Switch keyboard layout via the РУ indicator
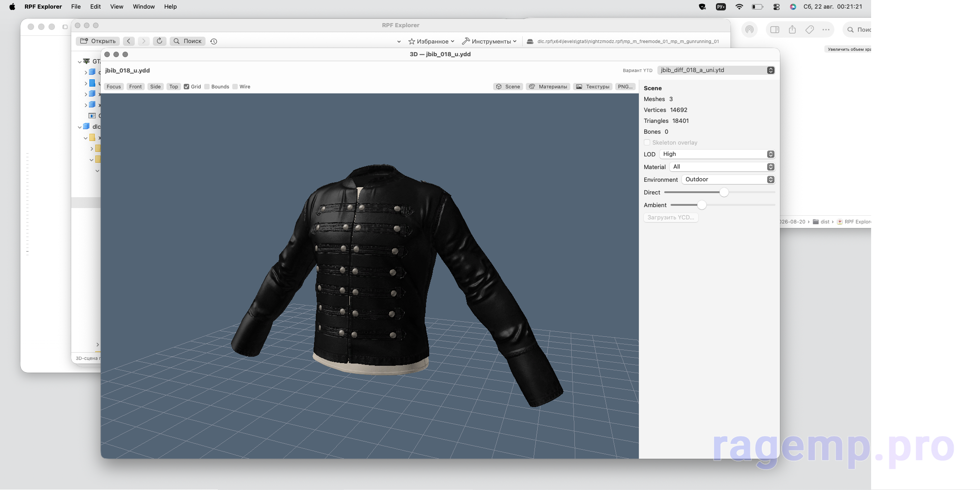Viewport: 980px width, 490px height. point(720,7)
